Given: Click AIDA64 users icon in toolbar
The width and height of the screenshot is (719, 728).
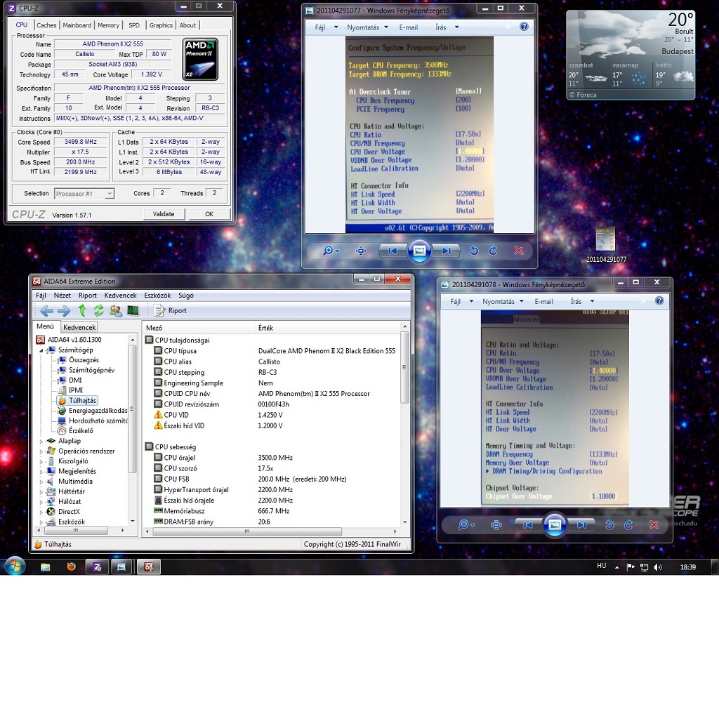Looking at the screenshot, I should pyautogui.click(x=116, y=310).
